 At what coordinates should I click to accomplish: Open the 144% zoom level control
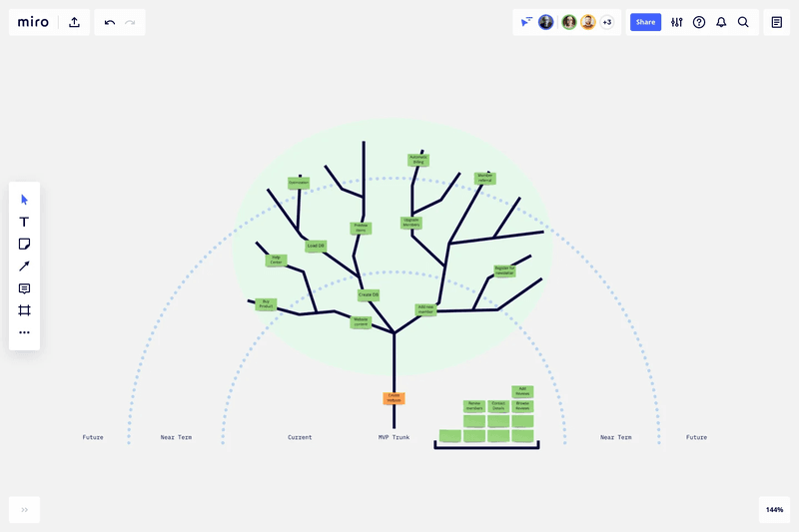coord(774,510)
